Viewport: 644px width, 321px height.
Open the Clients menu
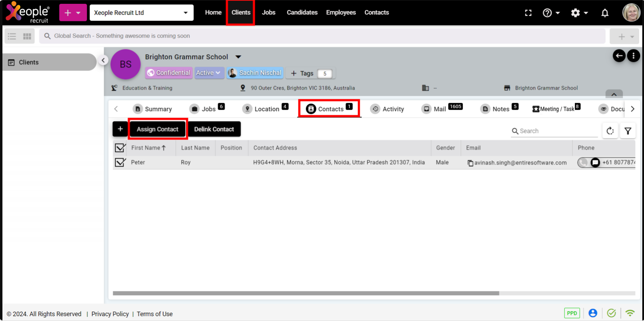[241, 13]
